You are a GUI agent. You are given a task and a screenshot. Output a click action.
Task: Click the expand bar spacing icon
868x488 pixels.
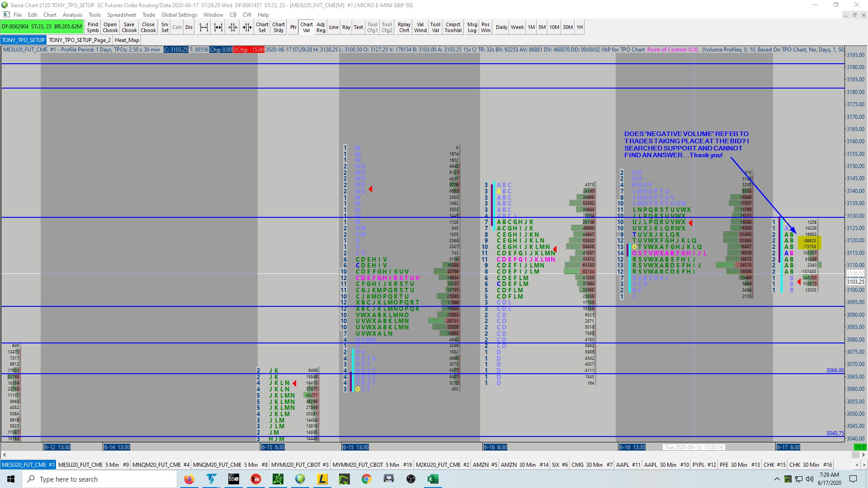(x=204, y=27)
